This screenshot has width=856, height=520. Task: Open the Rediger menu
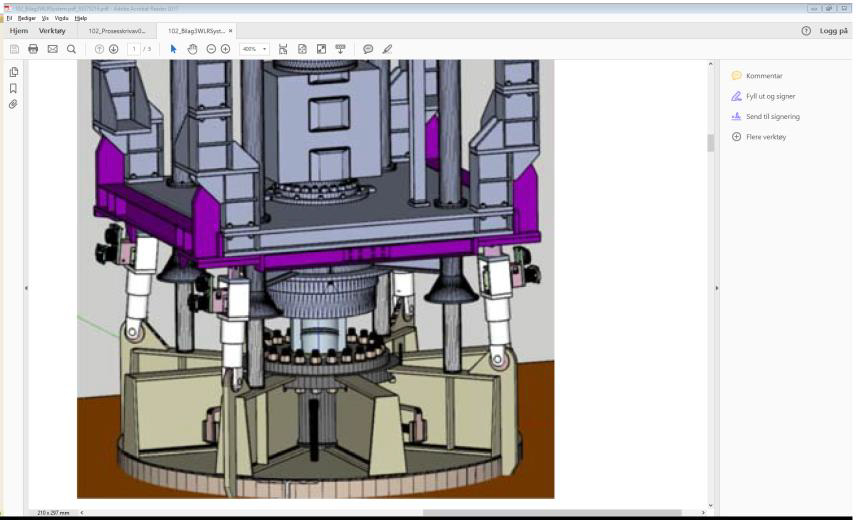pyautogui.click(x=25, y=18)
